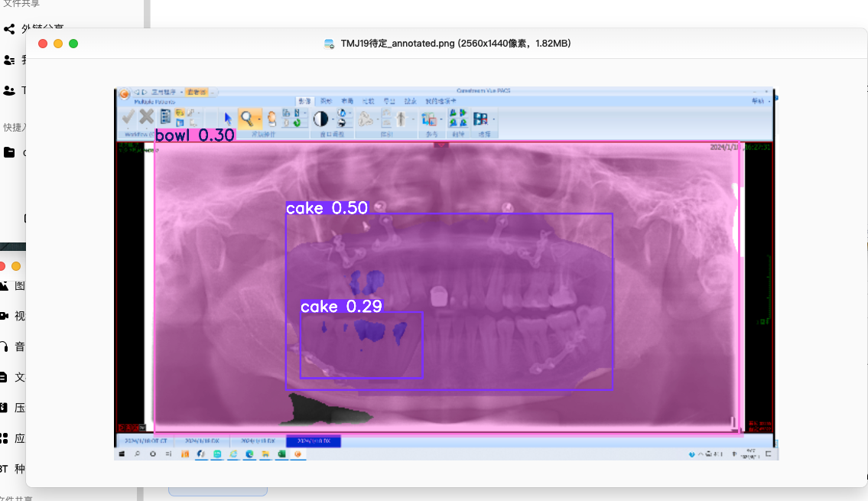Click the green rotate arrow icon in PACS toolbar
This screenshot has width=868, height=501.
pos(297,122)
